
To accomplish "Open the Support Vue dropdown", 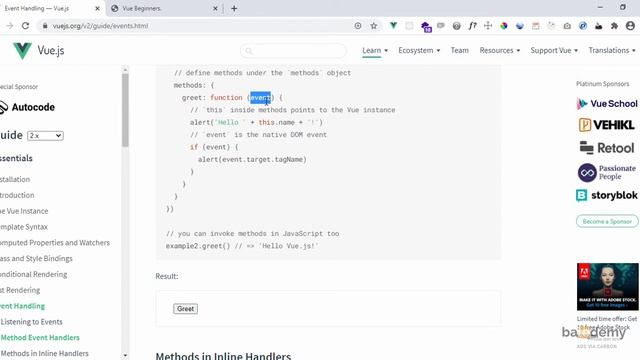I will [x=554, y=50].
